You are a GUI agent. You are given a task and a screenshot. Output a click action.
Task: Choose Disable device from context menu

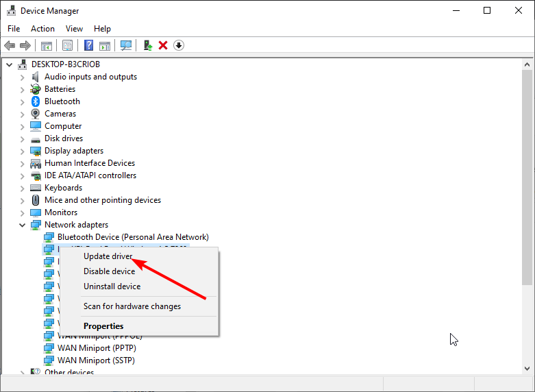(139, 271)
